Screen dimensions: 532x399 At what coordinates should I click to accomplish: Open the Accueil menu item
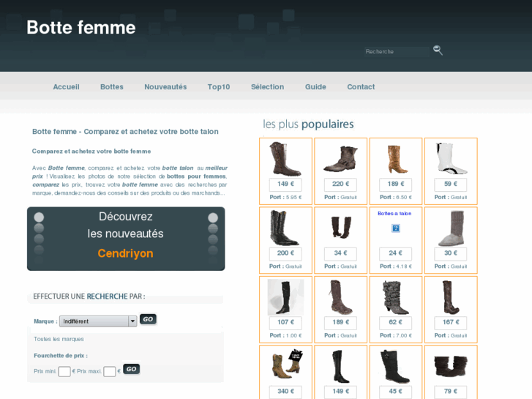coord(66,87)
